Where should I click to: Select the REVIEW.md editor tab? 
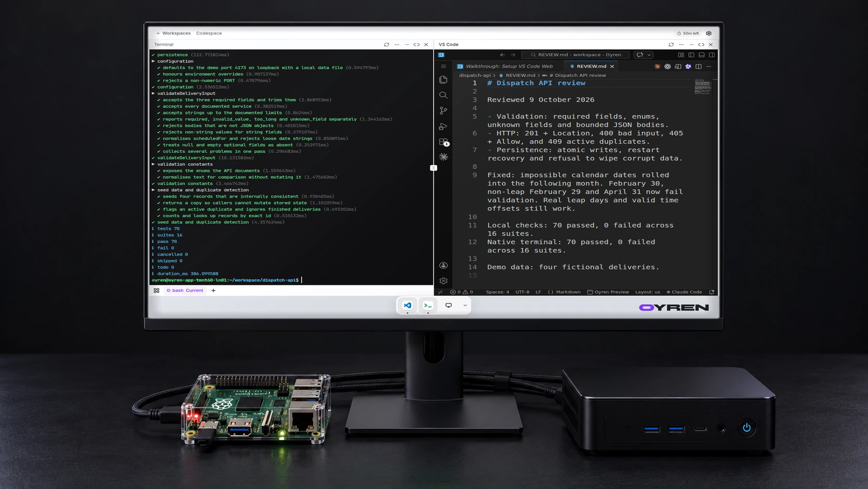pos(591,67)
